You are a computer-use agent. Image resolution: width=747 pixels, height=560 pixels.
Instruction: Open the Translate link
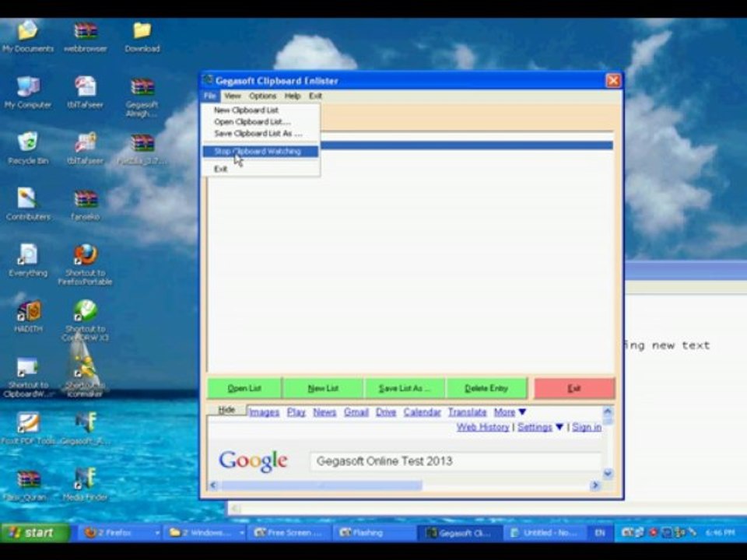click(468, 412)
